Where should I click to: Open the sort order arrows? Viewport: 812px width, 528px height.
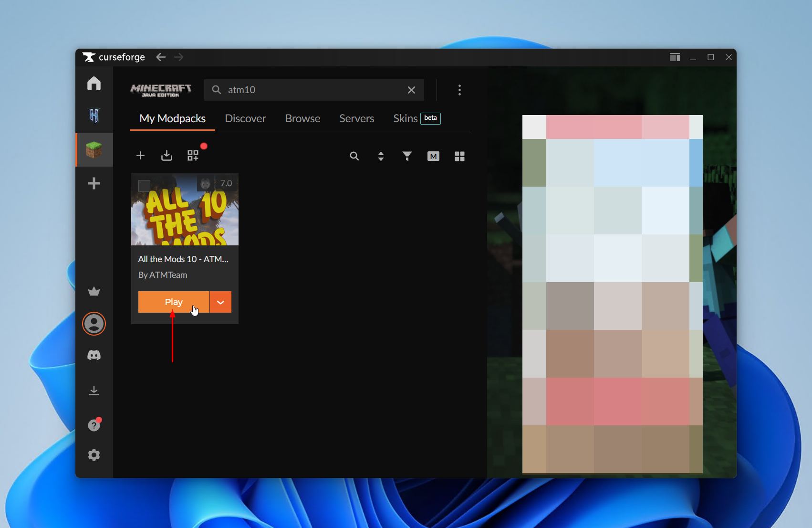pyautogui.click(x=381, y=156)
